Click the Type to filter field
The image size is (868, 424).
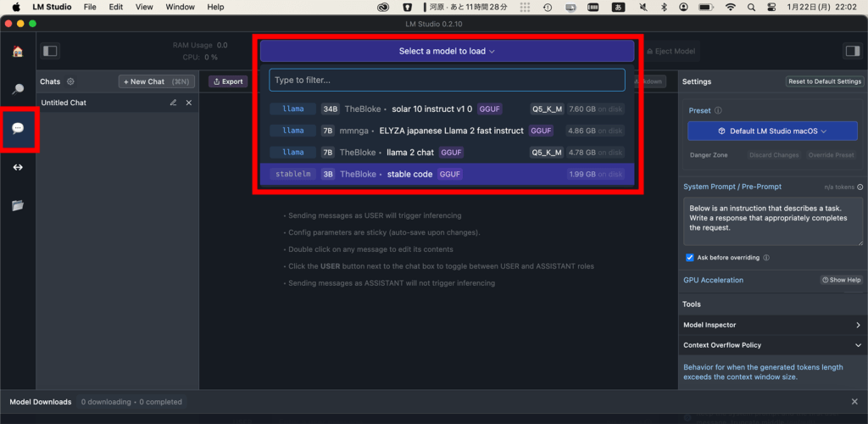[447, 80]
